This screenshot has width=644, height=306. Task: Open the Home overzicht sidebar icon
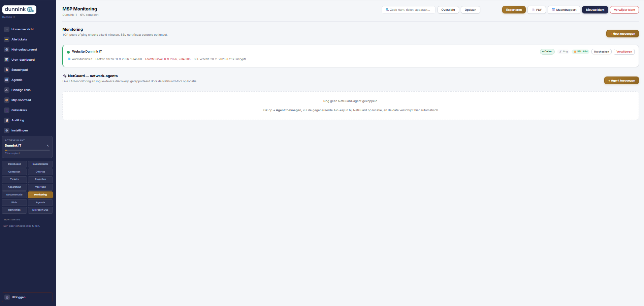[x=7, y=29]
